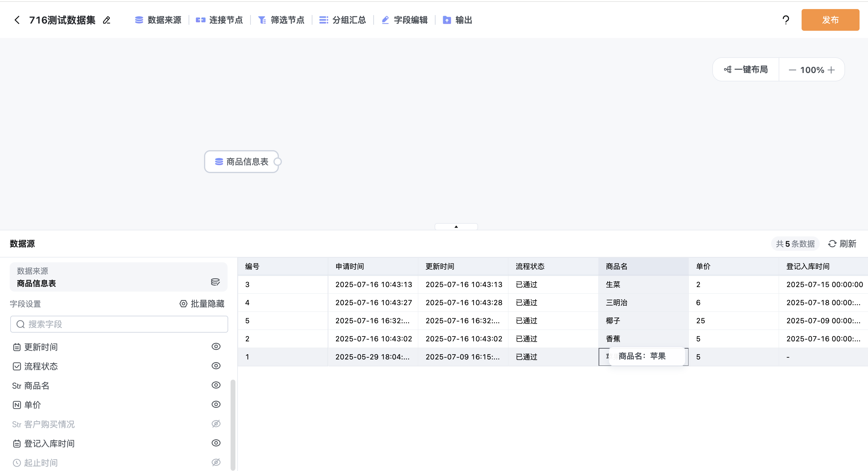Click 2025-05-29 18:04 申请时间 cell
The height and width of the screenshot is (471, 868).
pos(373,357)
